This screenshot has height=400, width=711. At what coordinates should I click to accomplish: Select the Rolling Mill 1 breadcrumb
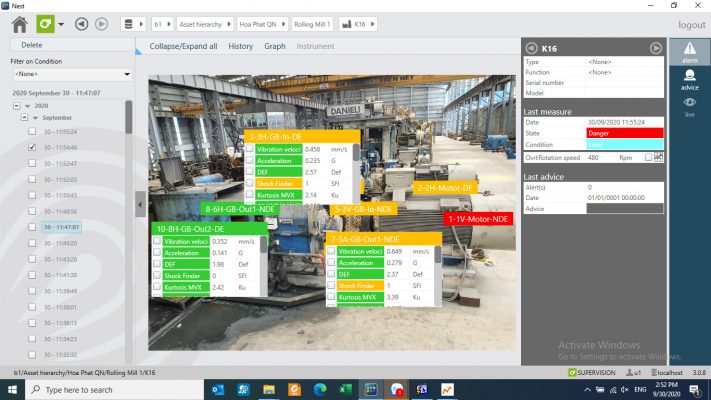[310, 24]
